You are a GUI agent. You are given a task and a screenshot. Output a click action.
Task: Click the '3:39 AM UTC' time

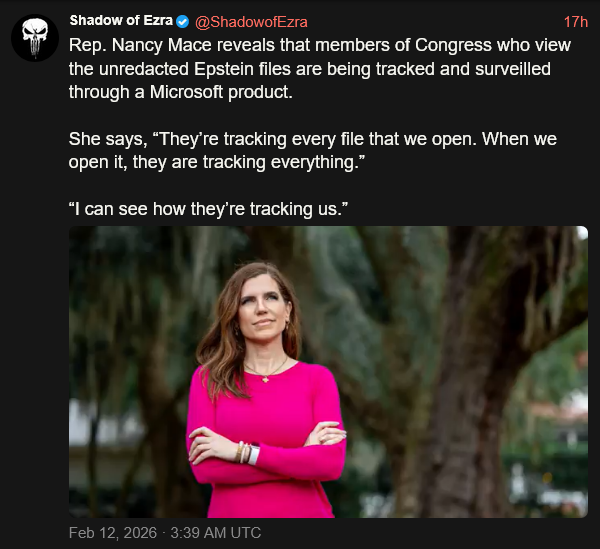click(x=215, y=533)
